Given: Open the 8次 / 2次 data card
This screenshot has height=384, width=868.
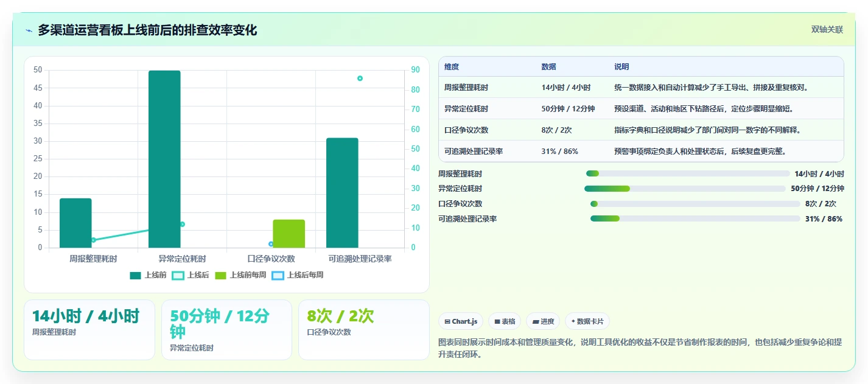Looking at the screenshot, I should (x=363, y=329).
